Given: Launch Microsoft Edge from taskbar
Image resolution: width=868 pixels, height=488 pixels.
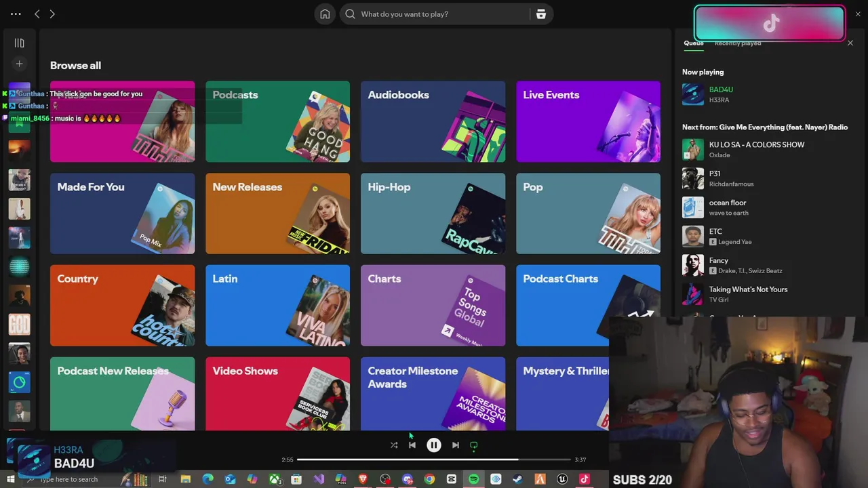Looking at the screenshot, I should pos(208,479).
